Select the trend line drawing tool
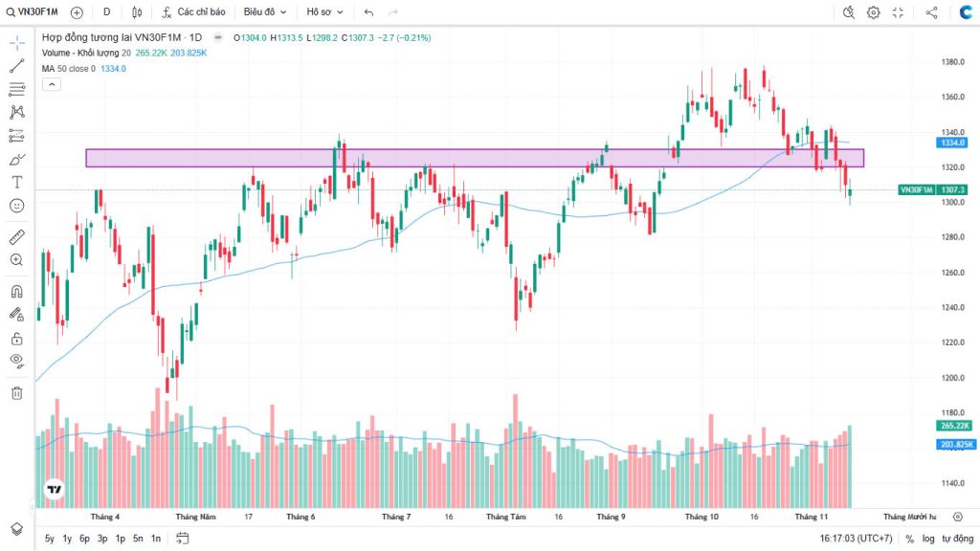 pos(16,66)
